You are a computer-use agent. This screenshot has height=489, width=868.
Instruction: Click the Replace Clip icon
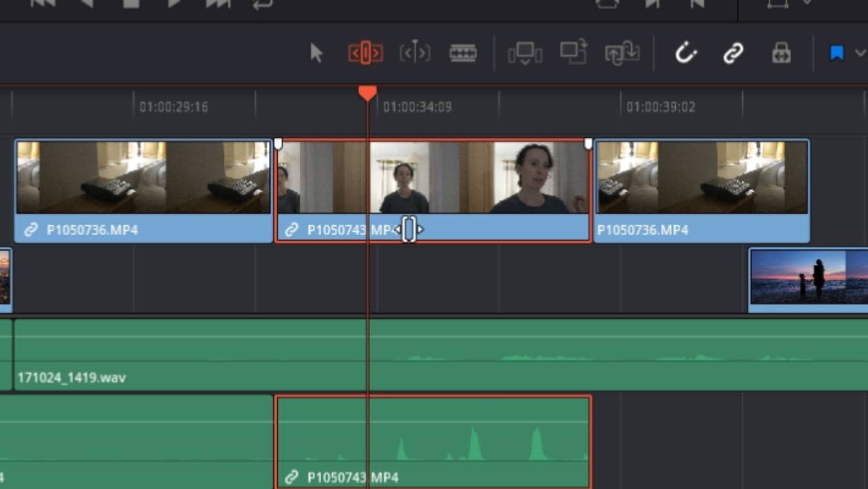622,53
